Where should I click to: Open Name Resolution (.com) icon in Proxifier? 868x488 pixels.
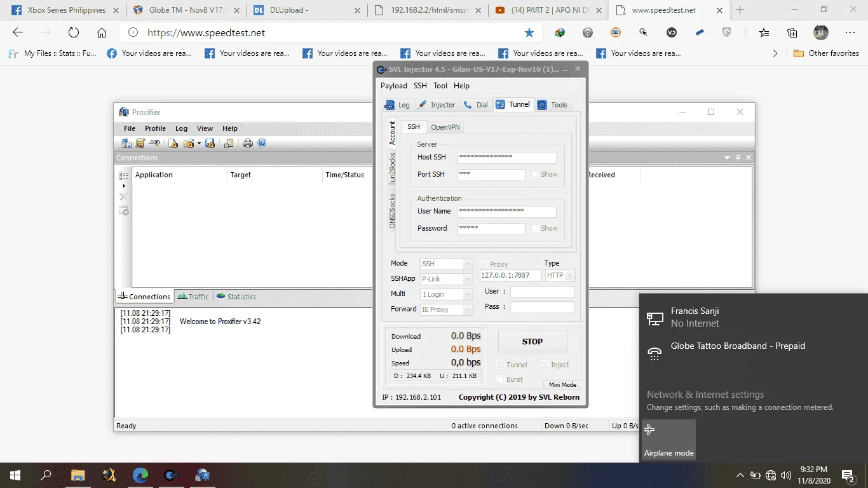154,144
